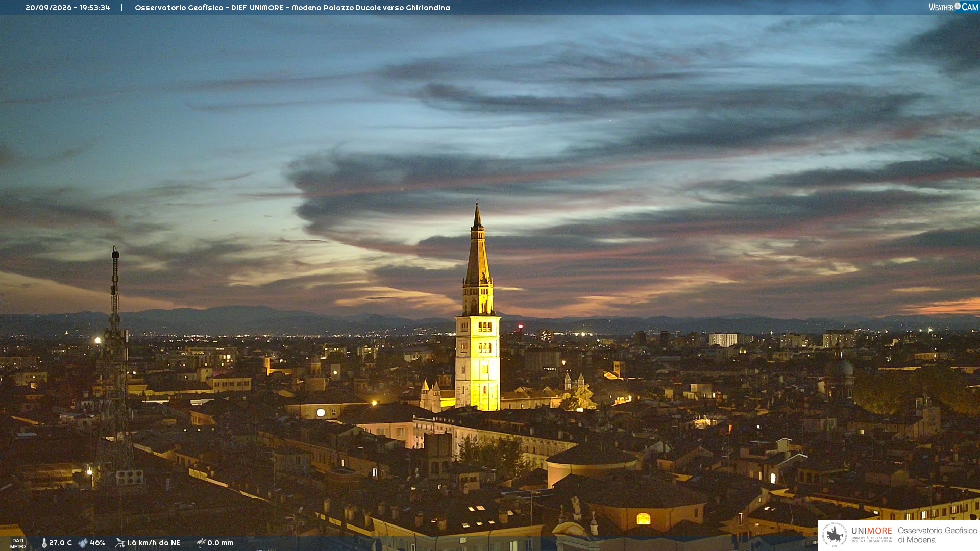980x551 pixels.
Task: Click the wind anemometer icon
Action: (x=120, y=543)
